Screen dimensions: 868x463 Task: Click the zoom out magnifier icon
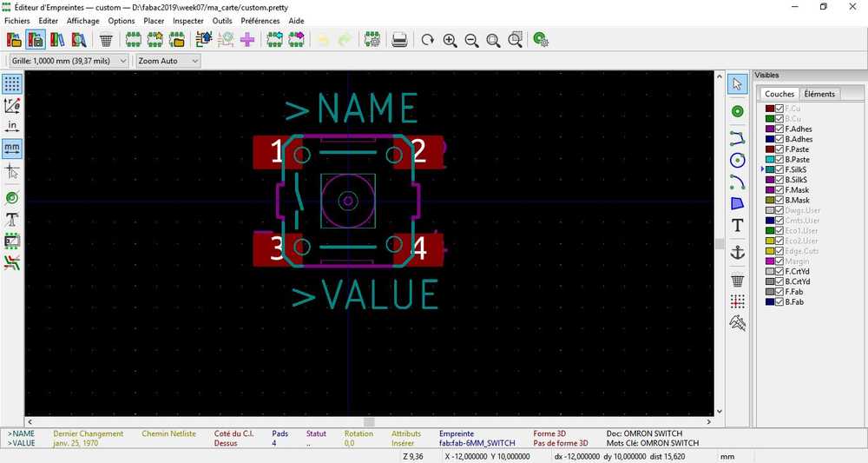(x=471, y=40)
